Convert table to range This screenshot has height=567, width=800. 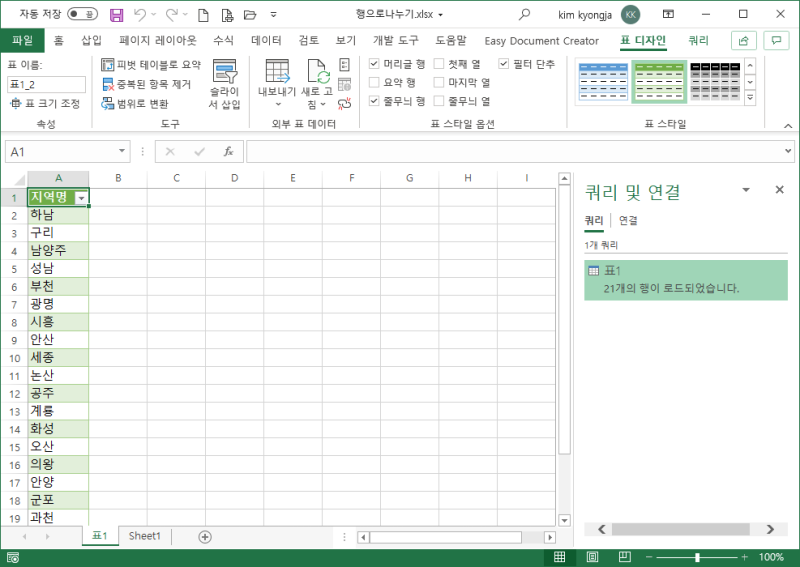[x=135, y=104]
